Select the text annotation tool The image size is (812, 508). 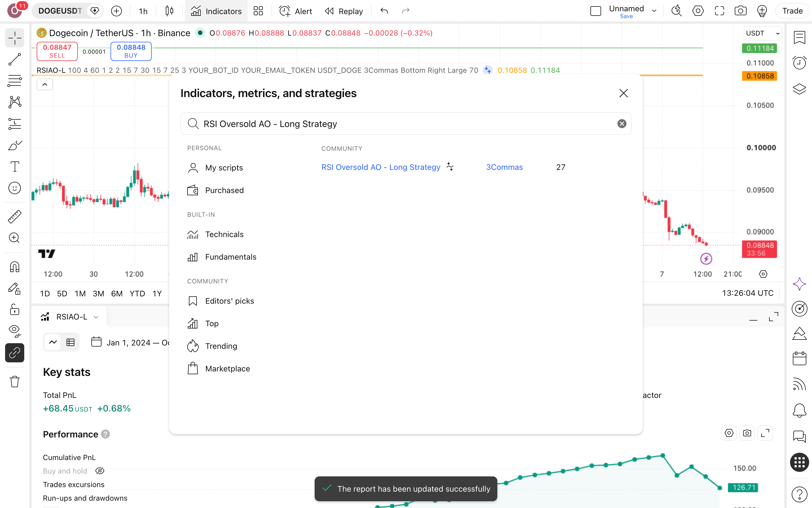tap(14, 167)
